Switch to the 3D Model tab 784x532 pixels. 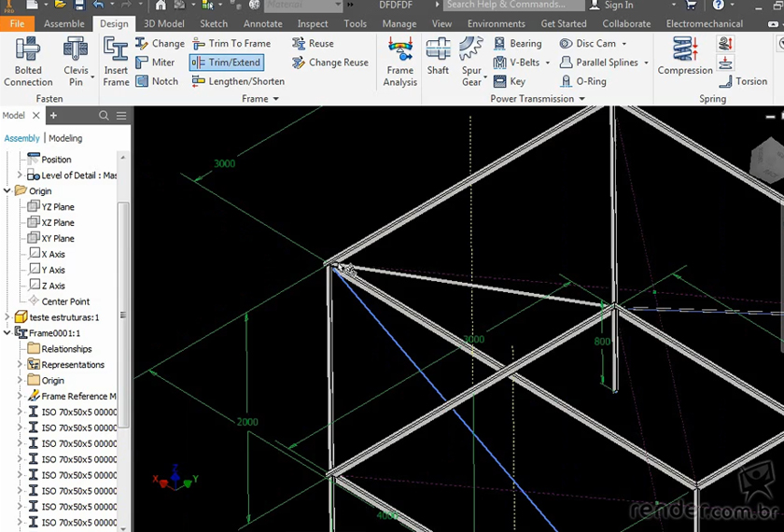click(x=163, y=23)
